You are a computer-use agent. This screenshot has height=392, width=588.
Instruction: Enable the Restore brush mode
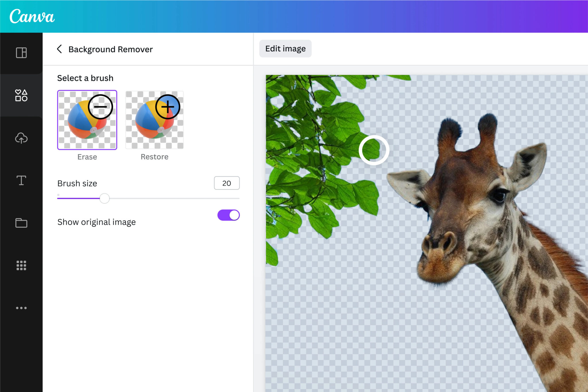click(154, 120)
